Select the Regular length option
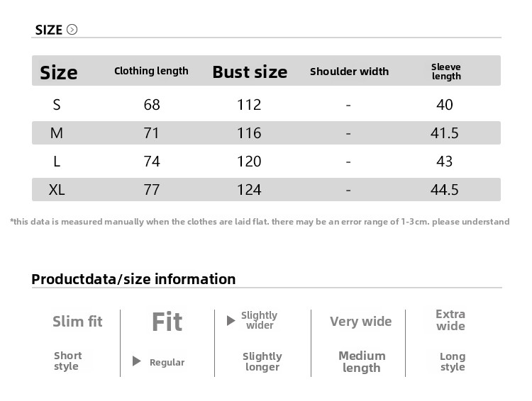Screen dimensions: 532x401 tap(167, 362)
